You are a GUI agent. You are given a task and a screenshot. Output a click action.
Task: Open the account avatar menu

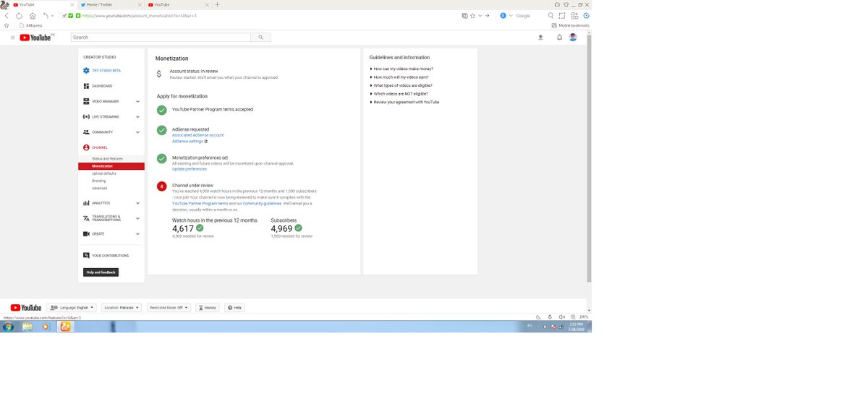(573, 38)
